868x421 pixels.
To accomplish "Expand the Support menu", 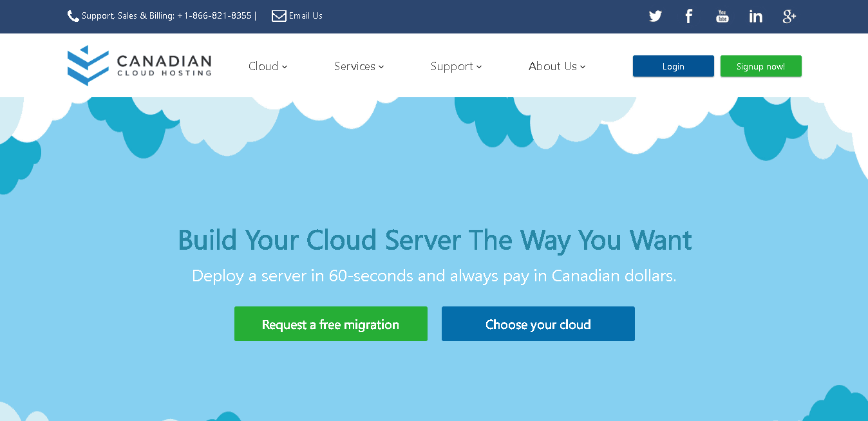I will [456, 66].
